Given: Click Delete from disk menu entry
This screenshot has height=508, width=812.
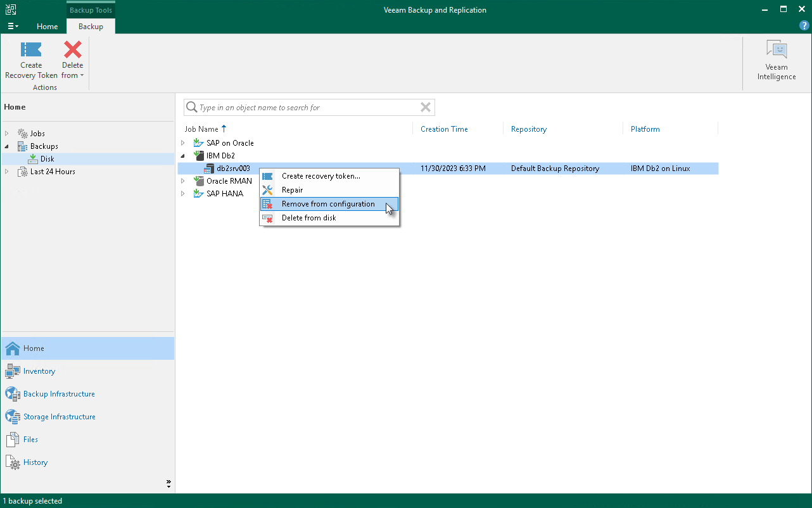Looking at the screenshot, I should [x=329, y=218].
